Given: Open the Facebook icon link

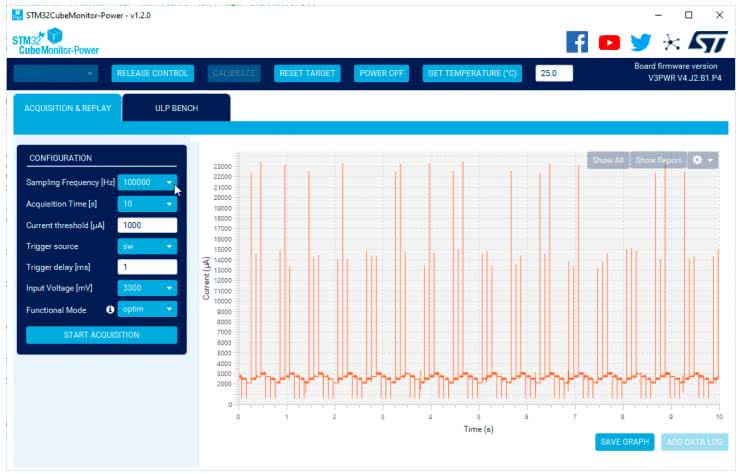Looking at the screenshot, I should (x=577, y=42).
